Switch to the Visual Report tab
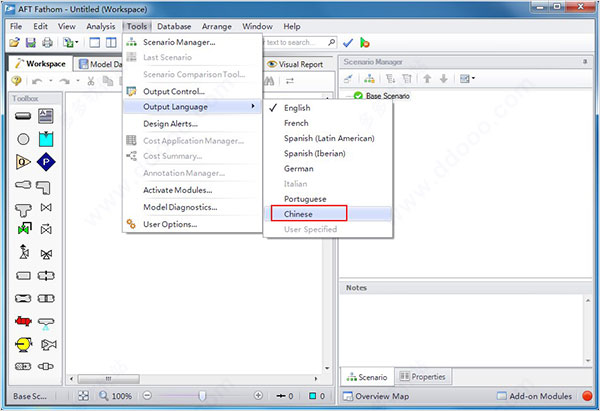 295,64
